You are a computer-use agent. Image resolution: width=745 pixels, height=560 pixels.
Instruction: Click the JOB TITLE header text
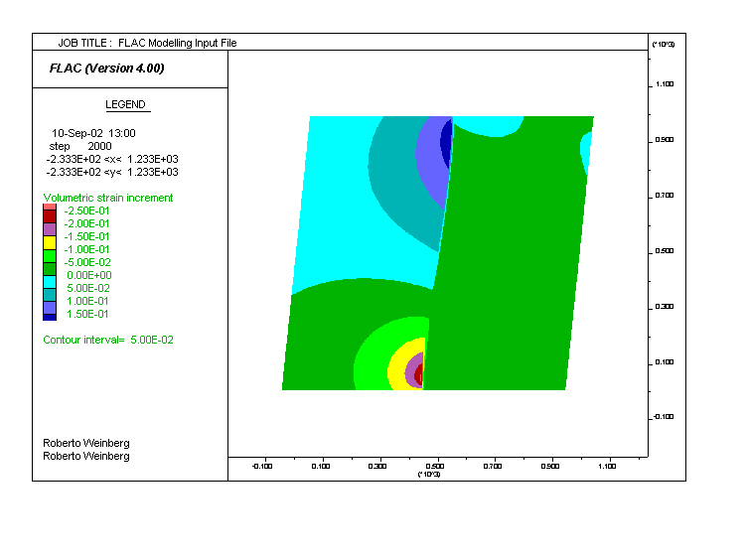[x=147, y=43]
